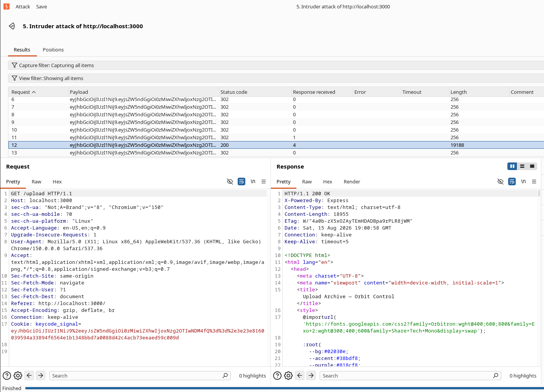Select result row for request 7

(276, 107)
